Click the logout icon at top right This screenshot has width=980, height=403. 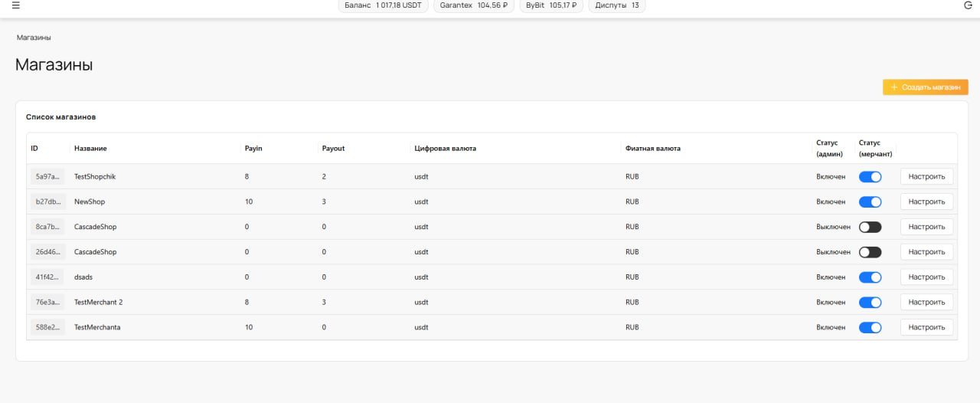pyautogui.click(x=968, y=5)
